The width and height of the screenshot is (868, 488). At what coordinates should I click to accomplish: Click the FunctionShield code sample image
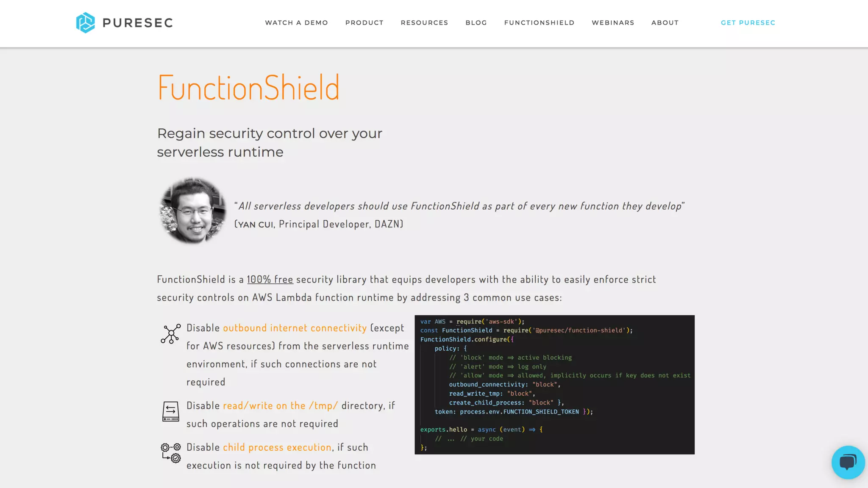click(554, 385)
